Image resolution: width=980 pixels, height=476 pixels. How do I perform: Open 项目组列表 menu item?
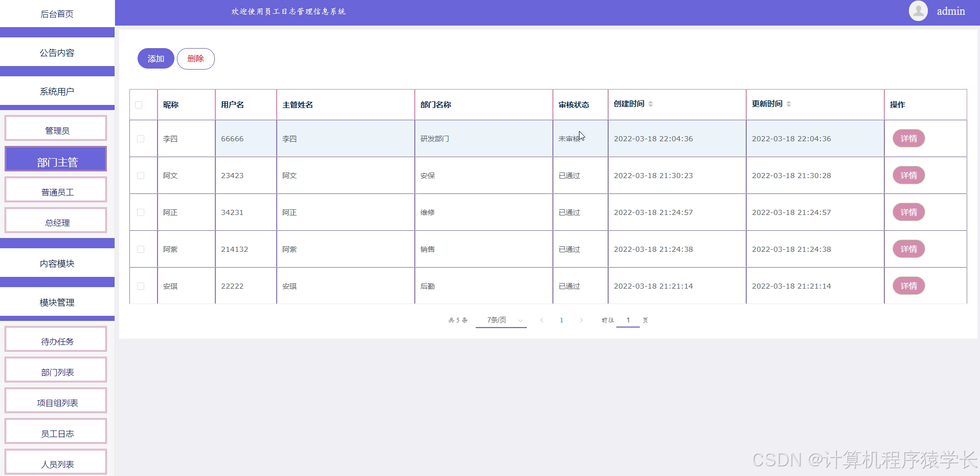56,401
